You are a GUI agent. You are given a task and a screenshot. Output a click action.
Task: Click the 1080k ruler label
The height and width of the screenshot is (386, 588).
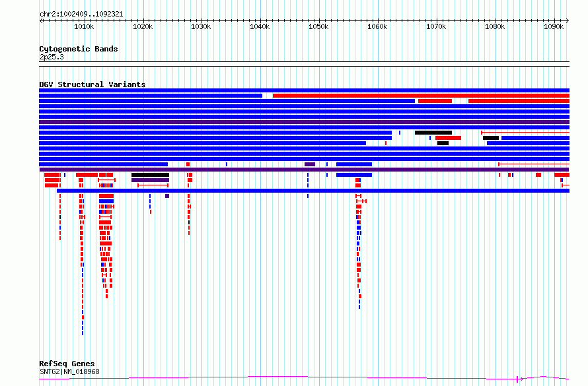(x=495, y=27)
